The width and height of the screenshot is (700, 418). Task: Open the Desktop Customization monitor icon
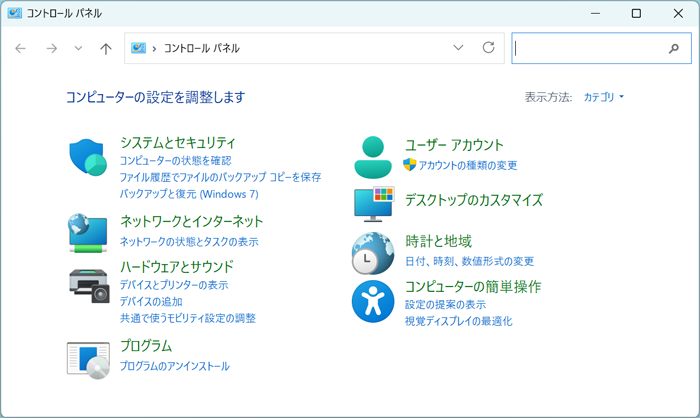[x=374, y=204]
